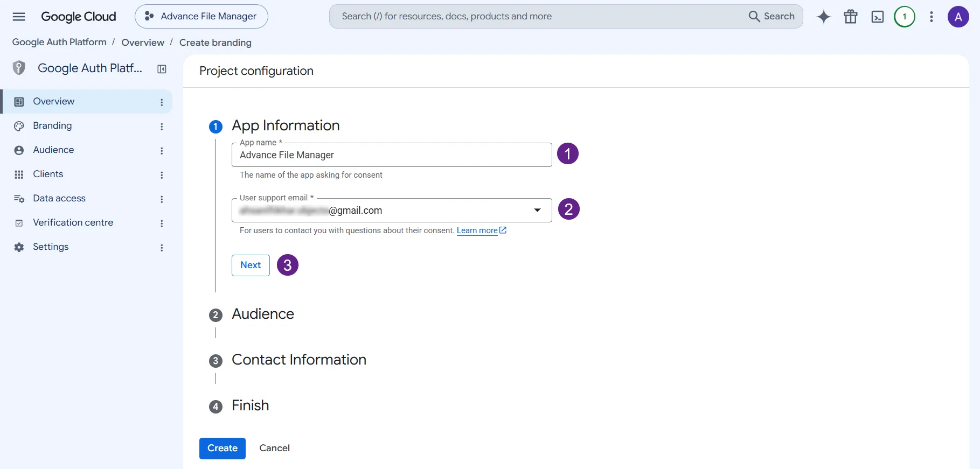The width and height of the screenshot is (980, 469).
Task: Collapse the Google Auth Platform sidebar
Action: point(162,69)
